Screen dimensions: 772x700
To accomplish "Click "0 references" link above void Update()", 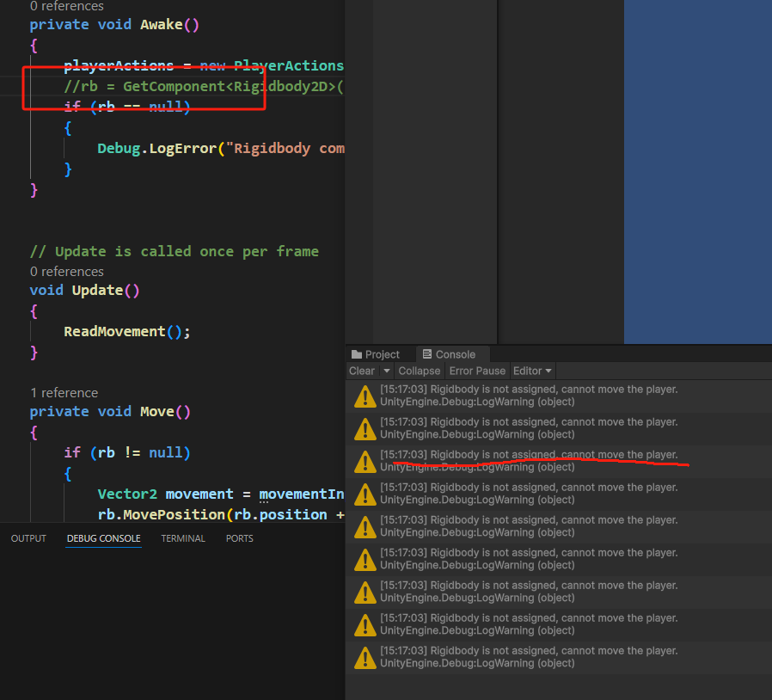I will coord(66,271).
